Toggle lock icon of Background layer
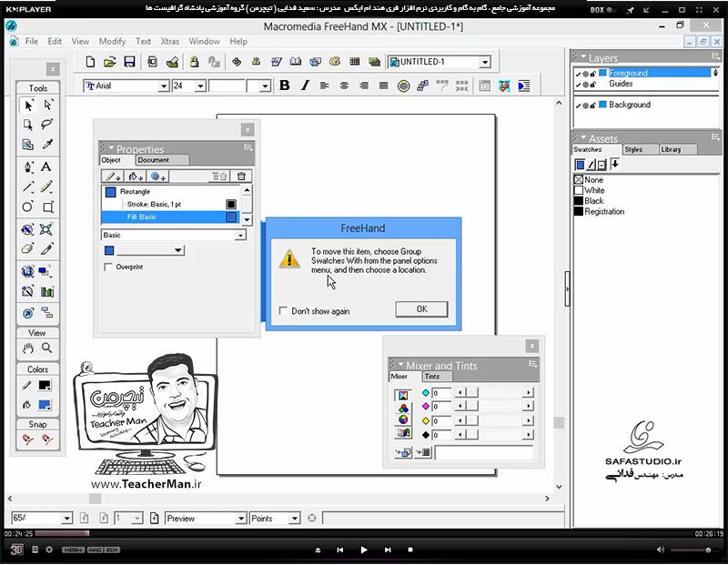 (593, 106)
